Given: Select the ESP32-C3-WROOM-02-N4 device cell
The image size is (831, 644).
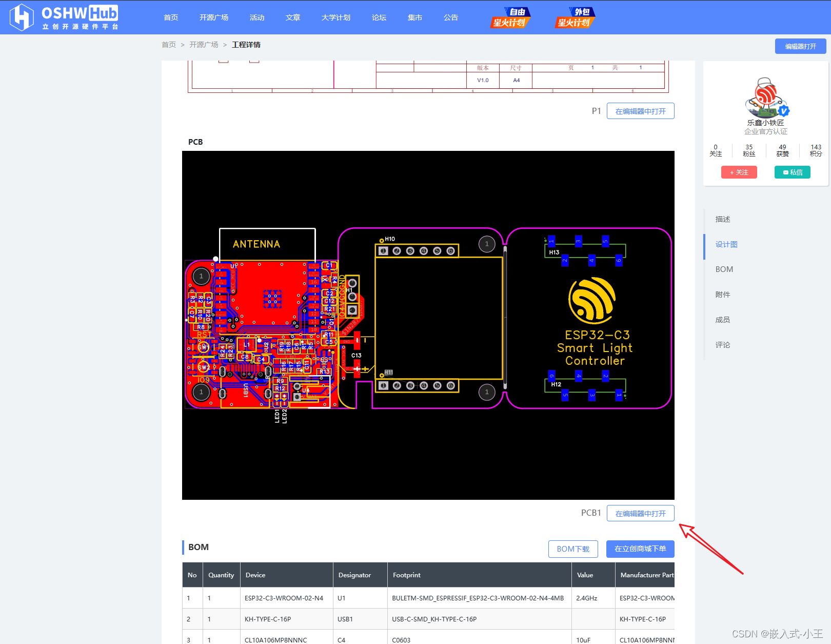Looking at the screenshot, I should tap(287, 598).
